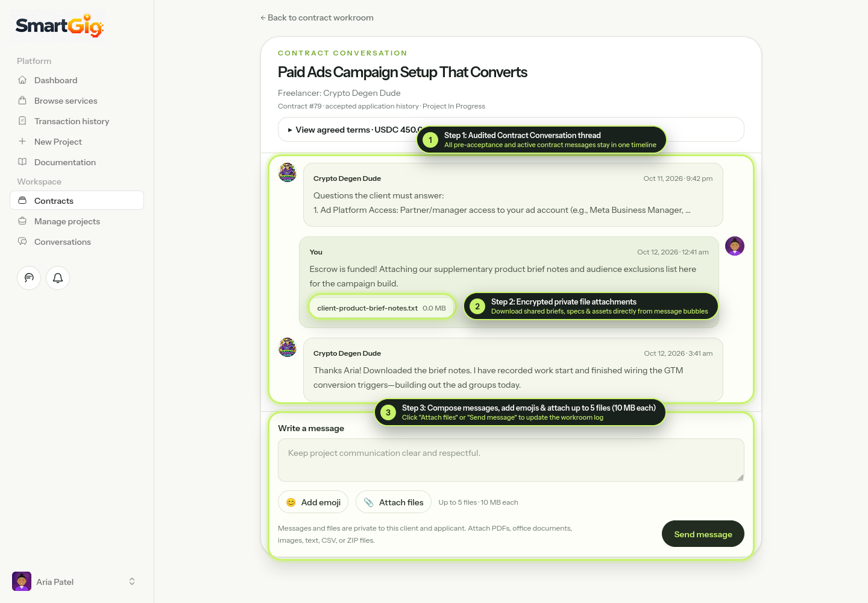Focus the Write a message text box

click(x=511, y=460)
